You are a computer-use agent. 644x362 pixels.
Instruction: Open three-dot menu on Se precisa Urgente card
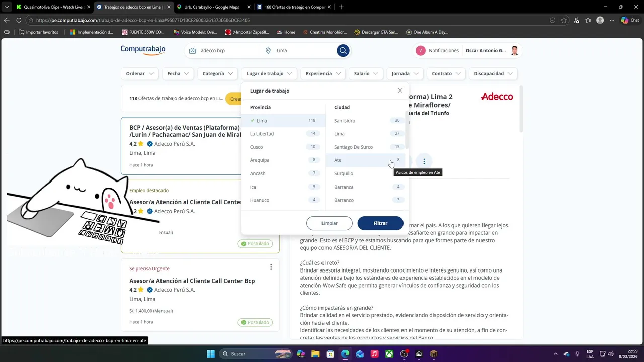point(271,267)
